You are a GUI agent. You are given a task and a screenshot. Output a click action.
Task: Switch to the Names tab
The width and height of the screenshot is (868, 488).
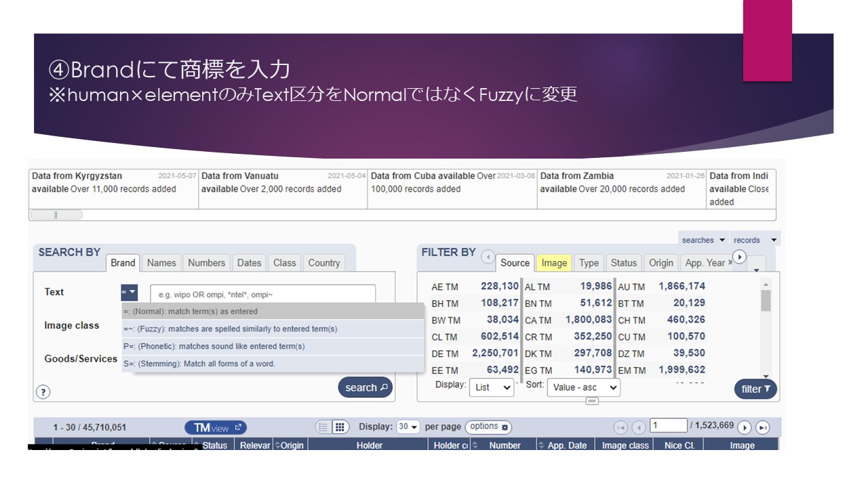(161, 263)
